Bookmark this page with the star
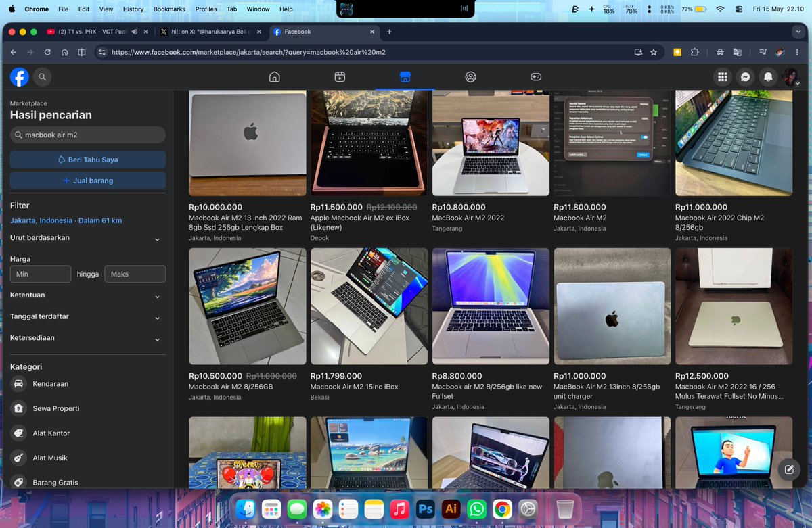 654,52
